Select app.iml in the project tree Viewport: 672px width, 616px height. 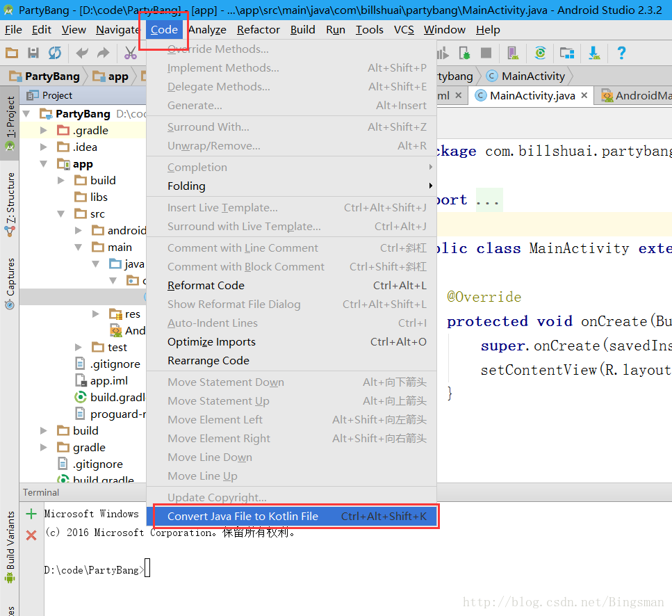point(101,381)
